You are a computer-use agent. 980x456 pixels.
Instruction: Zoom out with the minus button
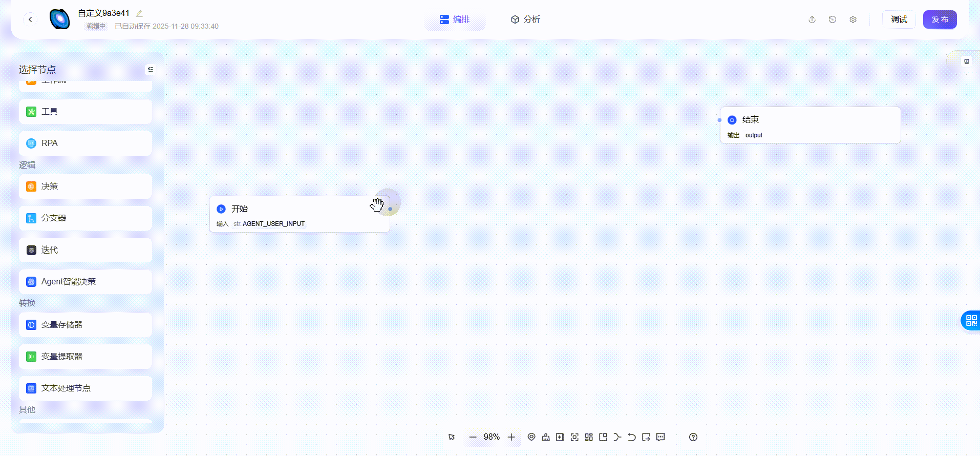473,437
